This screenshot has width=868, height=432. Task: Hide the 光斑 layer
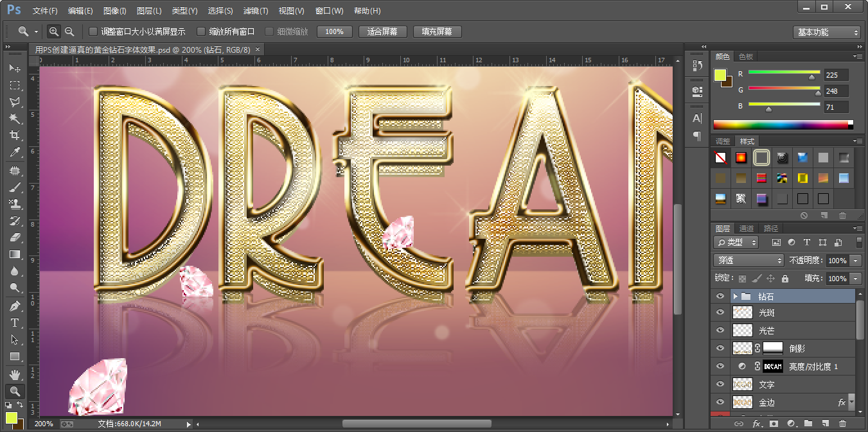tap(720, 313)
